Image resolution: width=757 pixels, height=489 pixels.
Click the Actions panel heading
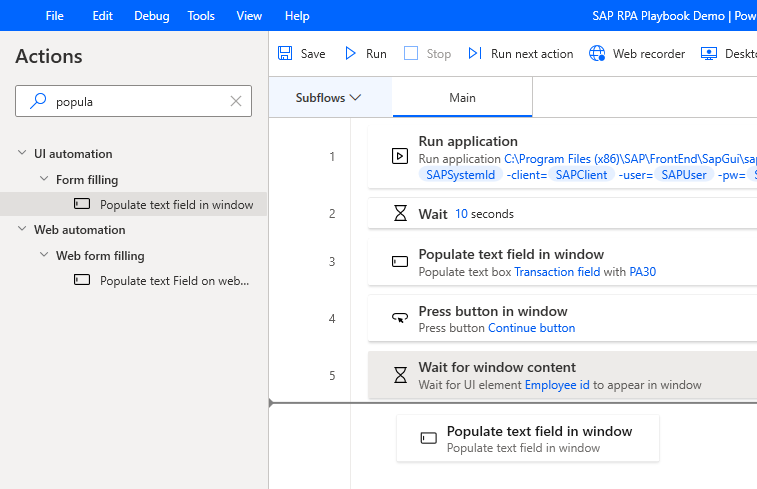click(x=49, y=56)
